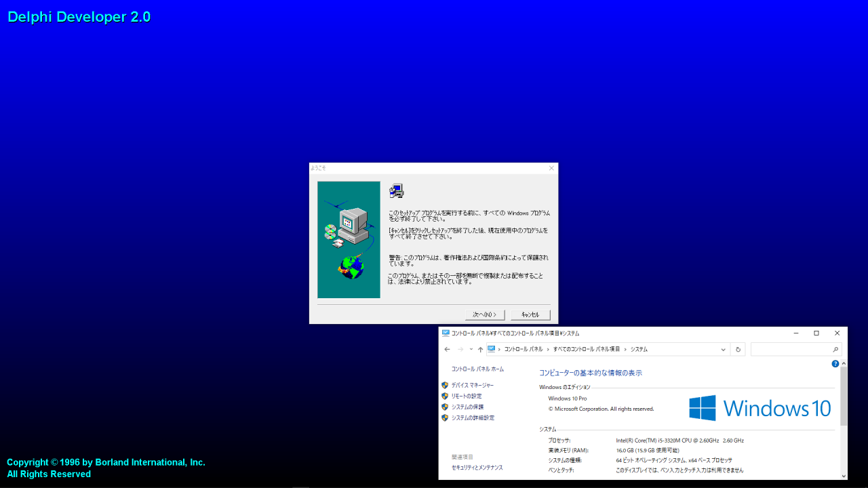Viewport: 868px width, 488px height.
Task: Open recent locations dropdown in System window
Action: click(x=471, y=350)
